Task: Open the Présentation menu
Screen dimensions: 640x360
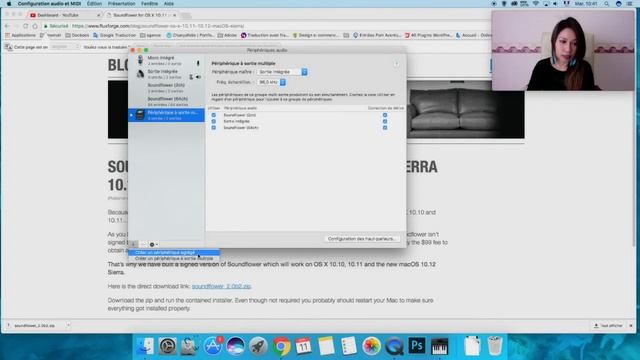Action: click(121, 4)
